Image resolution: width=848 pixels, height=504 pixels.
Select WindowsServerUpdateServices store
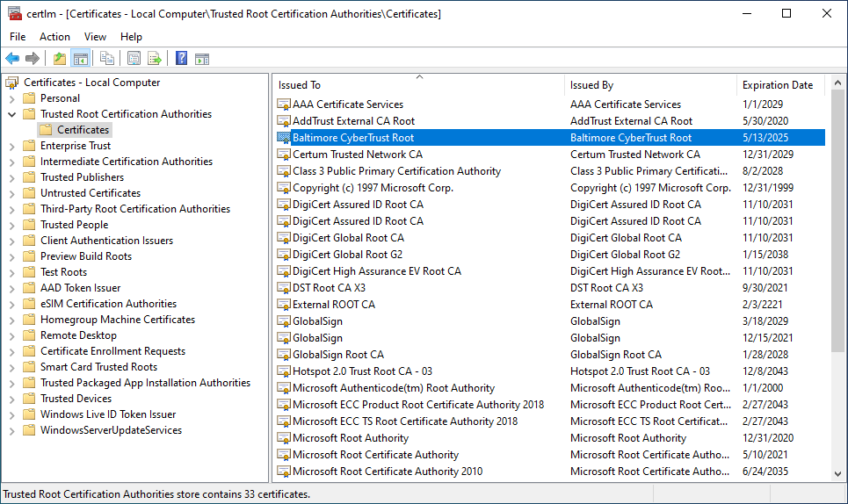pyautogui.click(x=111, y=430)
